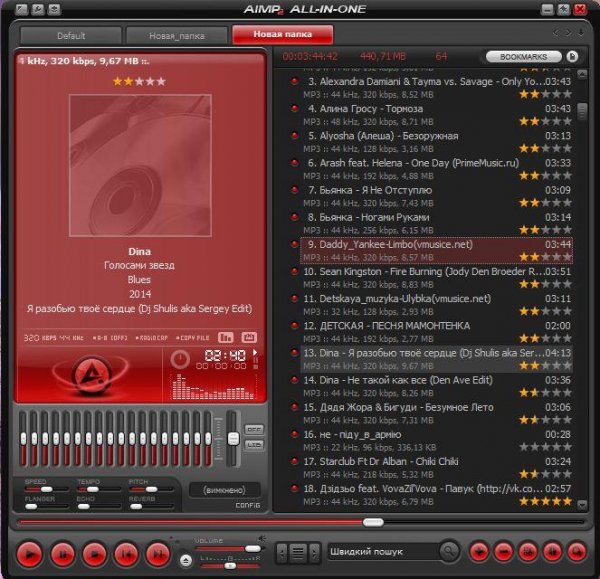This screenshot has height=579, width=600.
Task: Rate the current track five stars
Action: 161,81
